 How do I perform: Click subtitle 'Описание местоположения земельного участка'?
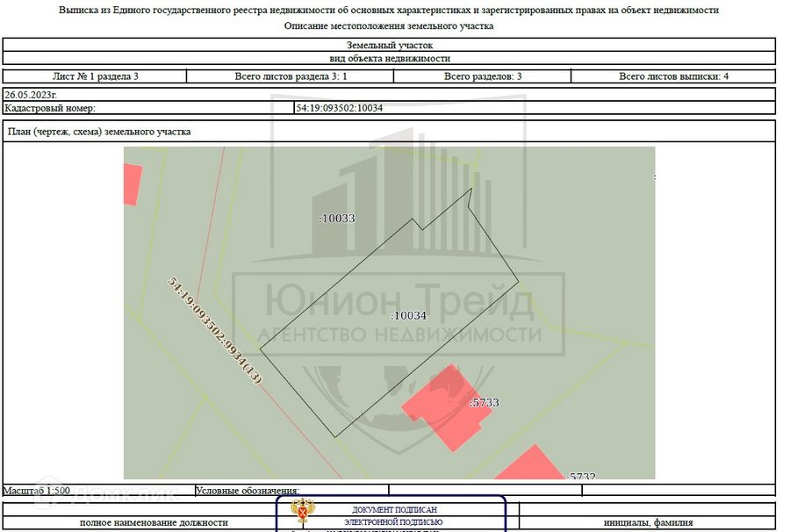(x=389, y=25)
